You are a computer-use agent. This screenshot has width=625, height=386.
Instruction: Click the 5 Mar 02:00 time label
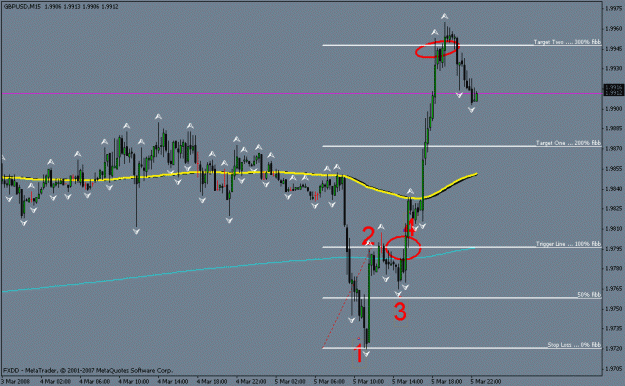click(290, 382)
